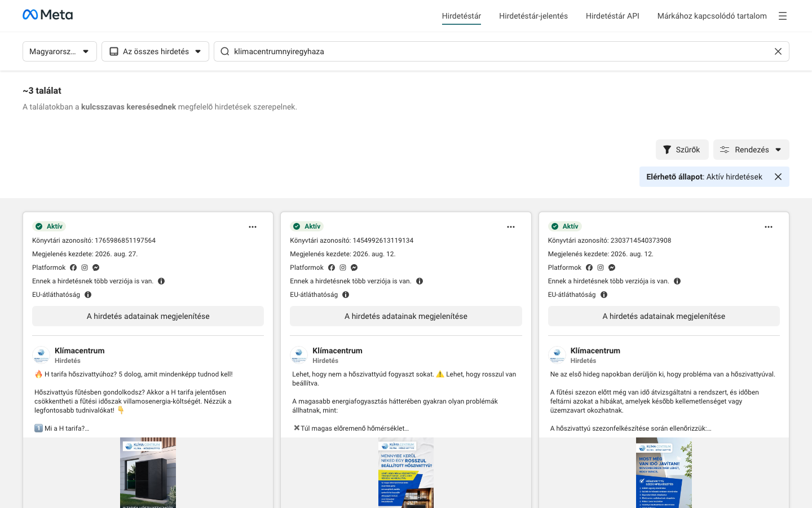This screenshot has width=812, height=508.
Task: Open Márkához kapcsolódó tartalom tab
Action: tap(712, 16)
